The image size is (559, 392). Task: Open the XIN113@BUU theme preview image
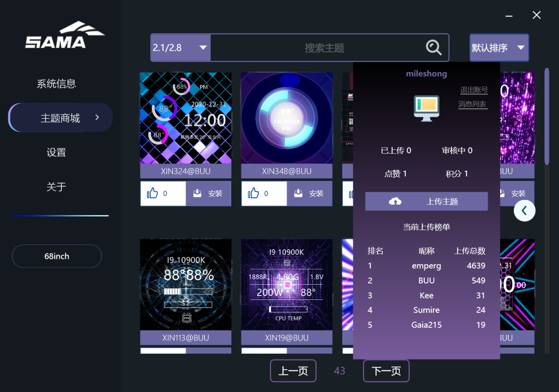click(x=186, y=285)
